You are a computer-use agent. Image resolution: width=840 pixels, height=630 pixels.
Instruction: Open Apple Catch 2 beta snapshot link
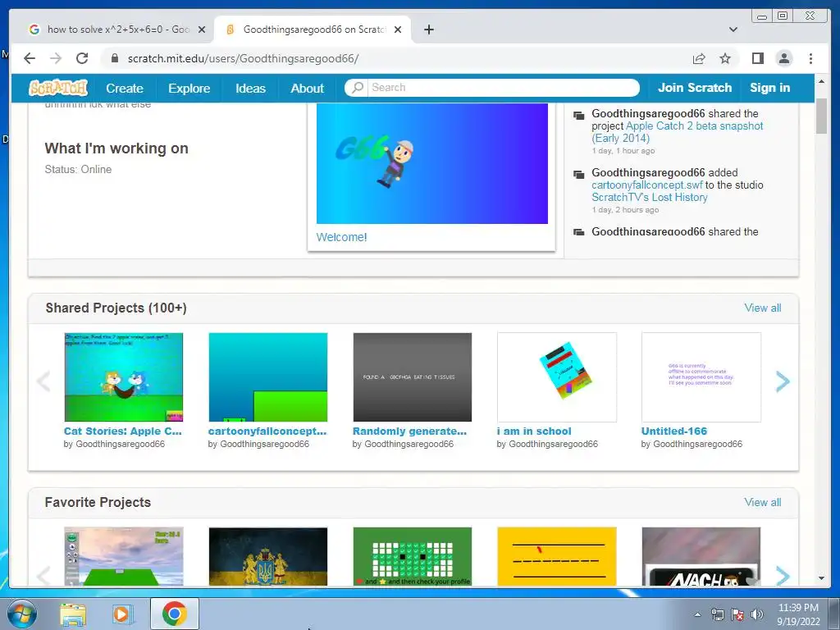tap(677, 132)
